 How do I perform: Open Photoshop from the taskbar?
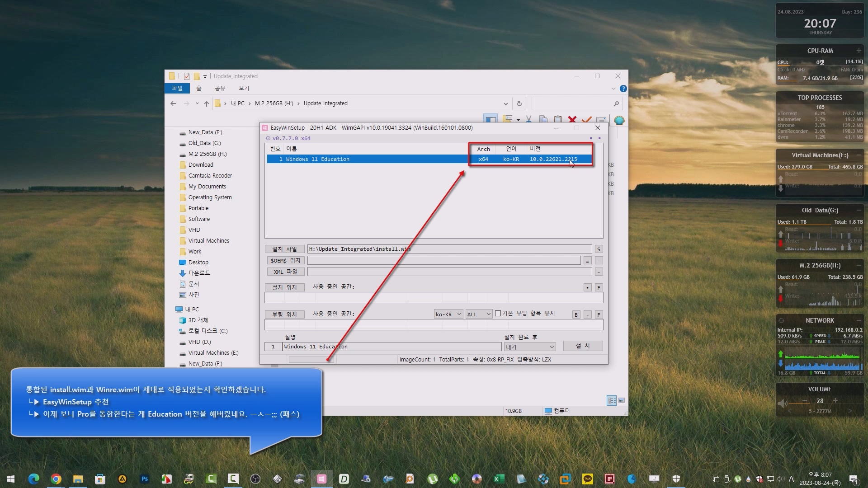[x=145, y=479]
